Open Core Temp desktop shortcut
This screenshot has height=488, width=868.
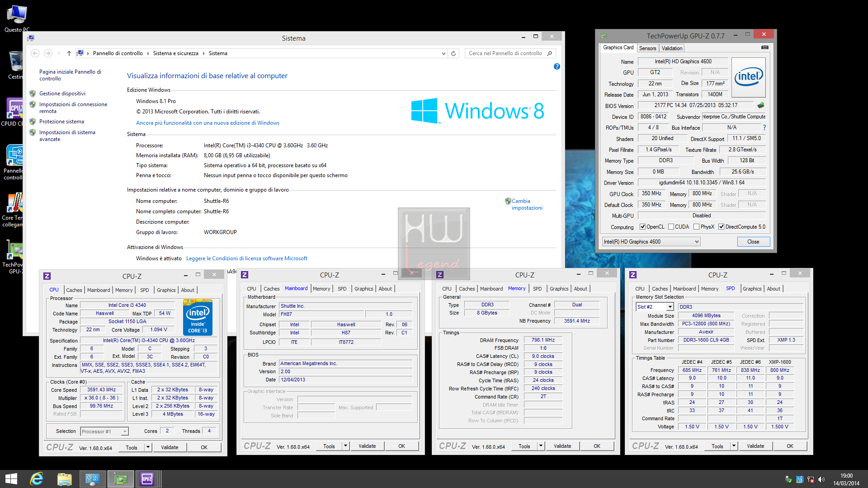pos(14,210)
